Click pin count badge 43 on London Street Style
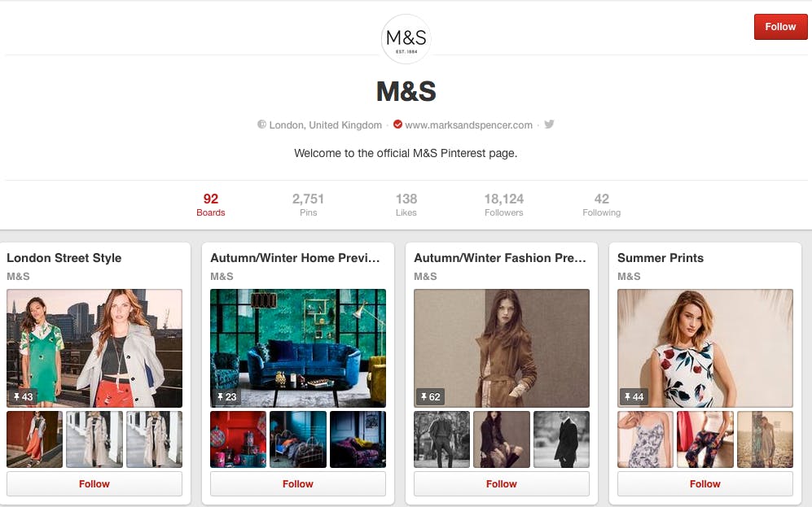 pos(24,397)
